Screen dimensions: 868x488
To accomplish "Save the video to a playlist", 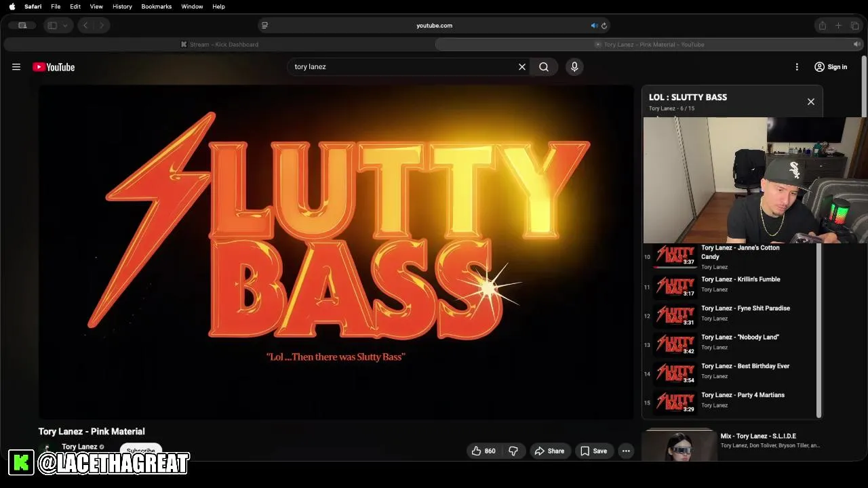I will point(593,451).
